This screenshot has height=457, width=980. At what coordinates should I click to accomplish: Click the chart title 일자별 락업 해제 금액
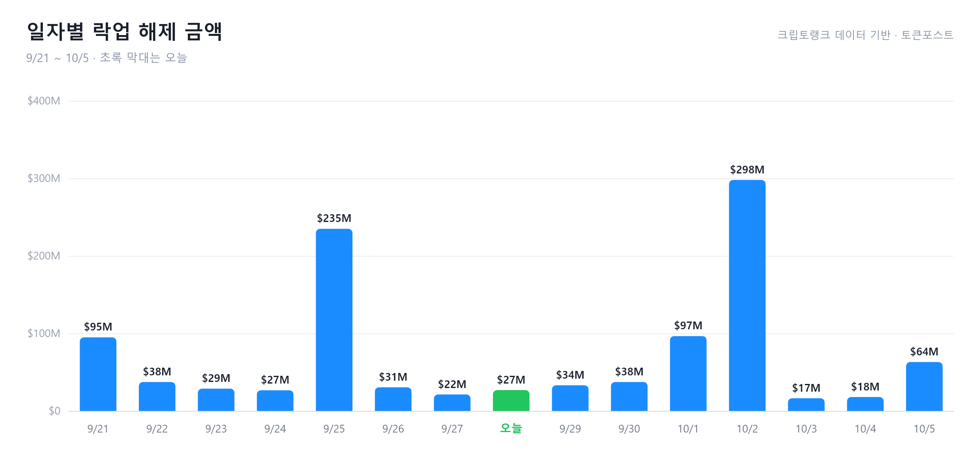coord(125,31)
